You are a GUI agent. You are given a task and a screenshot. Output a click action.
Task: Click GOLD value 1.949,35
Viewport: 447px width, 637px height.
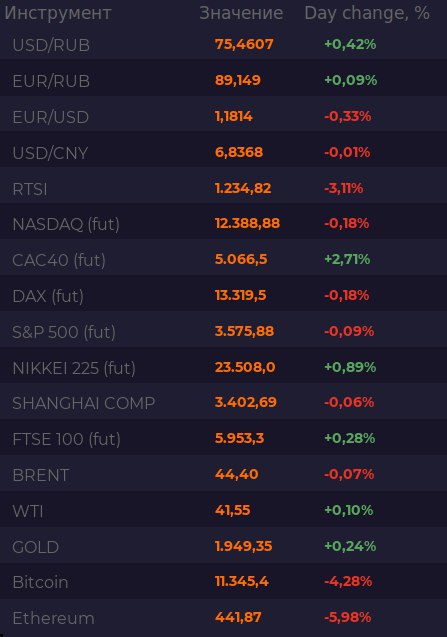pos(243,546)
